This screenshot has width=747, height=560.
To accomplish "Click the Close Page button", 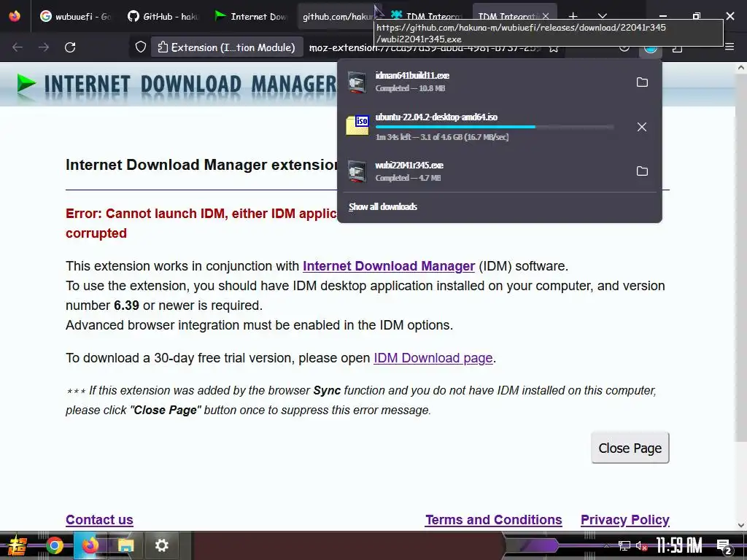I will [x=630, y=448].
